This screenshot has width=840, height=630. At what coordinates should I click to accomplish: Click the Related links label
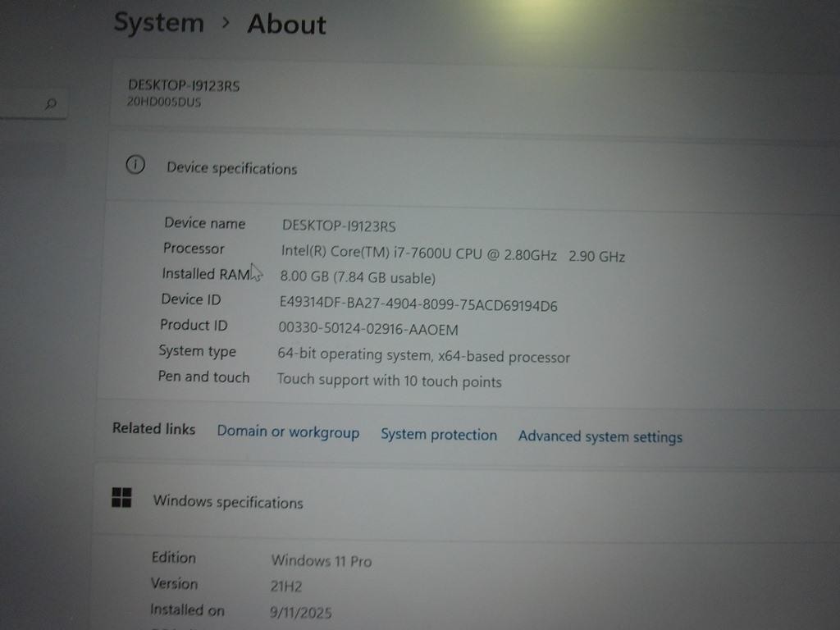click(153, 428)
